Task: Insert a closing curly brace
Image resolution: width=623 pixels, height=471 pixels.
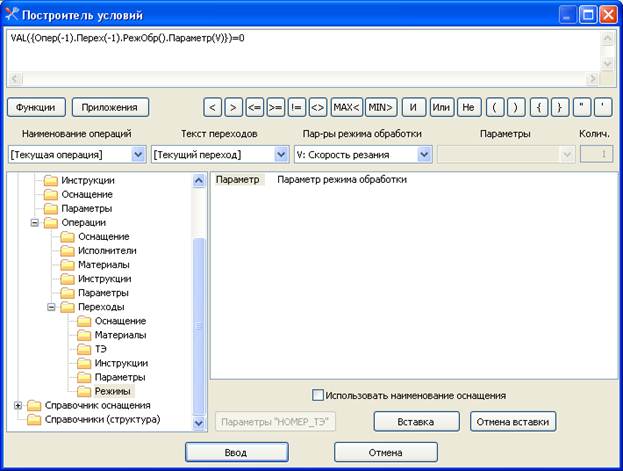Action: coord(560,107)
